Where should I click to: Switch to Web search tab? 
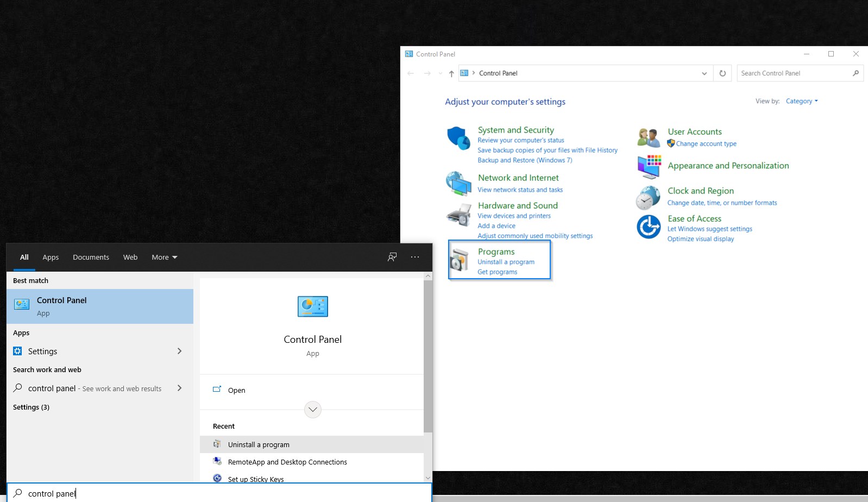[130, 257]
